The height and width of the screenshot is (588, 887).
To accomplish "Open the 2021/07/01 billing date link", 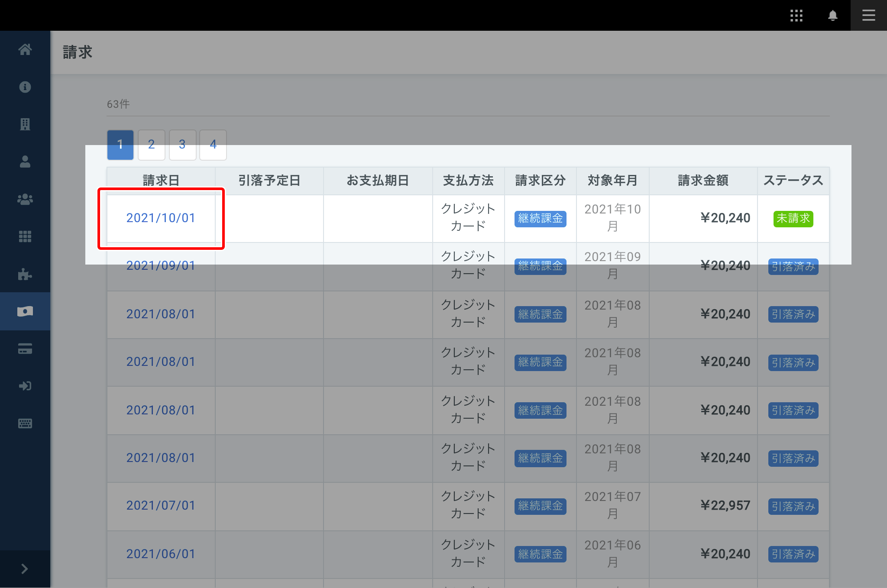I will point(161,505).
